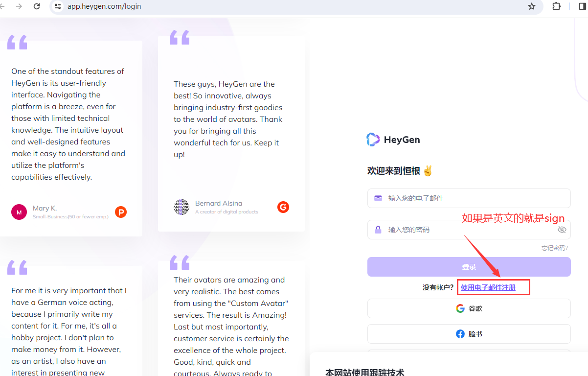Click review text starting "These guys, HeyGen are"

[228, 119]
